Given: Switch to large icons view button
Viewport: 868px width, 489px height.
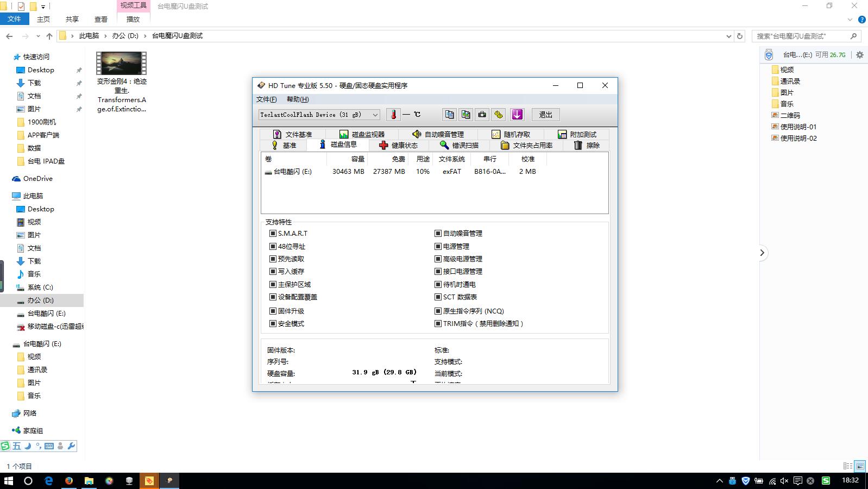Looking at the screenshot, I should pyautogui.click(x=859, y=466).
